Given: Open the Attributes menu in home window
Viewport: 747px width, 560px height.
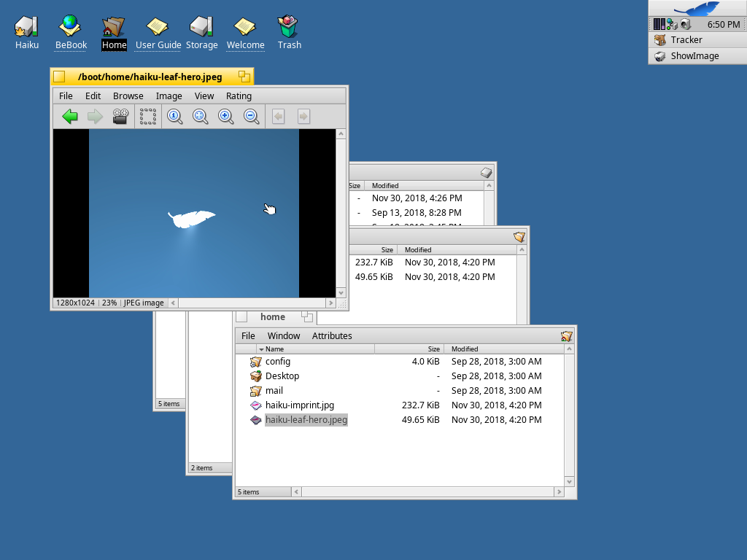Looking at the screenshot, I should (x=332, y=336).
